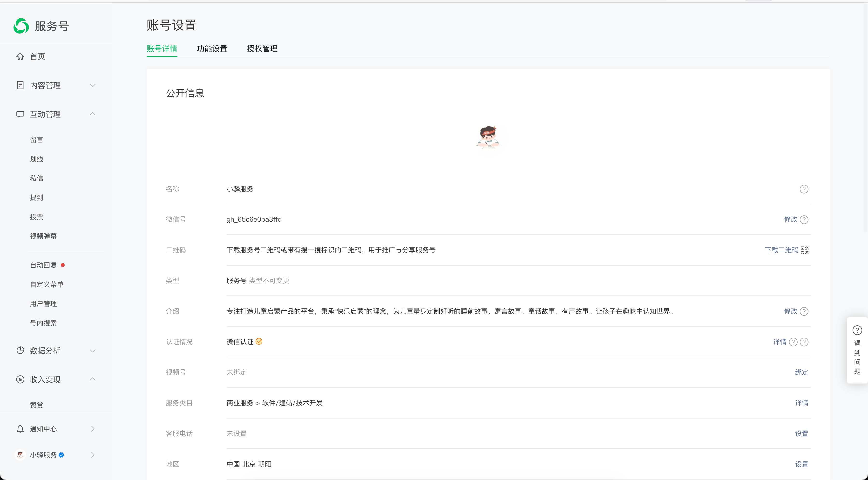Click the help icon beside 名称 row
Image resolution: width=868 pixels, height=480 pixels.
coord(804,189)
